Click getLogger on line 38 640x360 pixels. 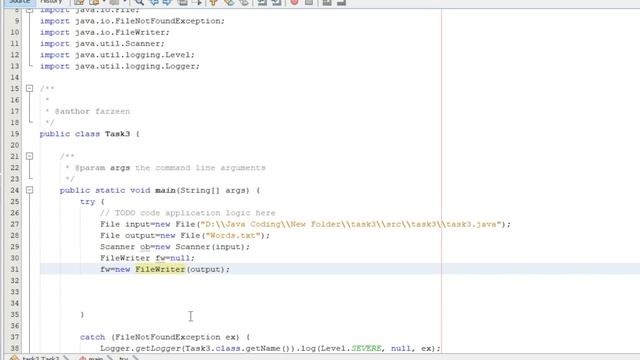158,349
